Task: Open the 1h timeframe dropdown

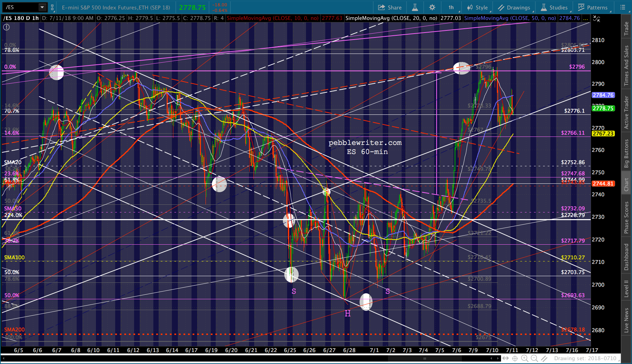Action: pyautogui.click(x=451, y=7)
